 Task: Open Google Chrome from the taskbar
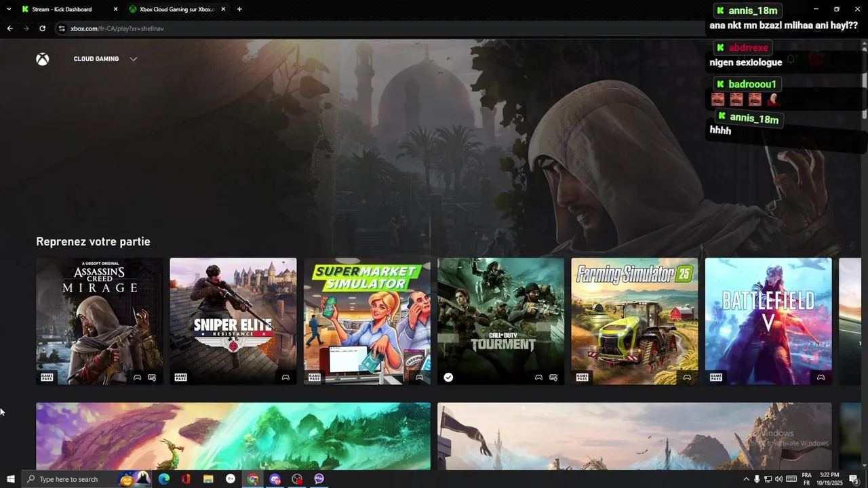point(253,479)
